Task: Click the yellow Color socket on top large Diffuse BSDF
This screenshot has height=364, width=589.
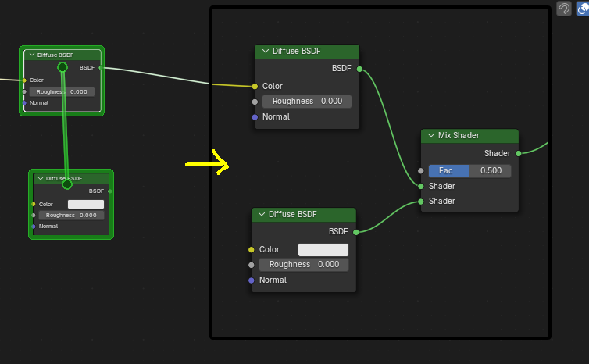Action: pyautogui.click(x=255, y=87)
